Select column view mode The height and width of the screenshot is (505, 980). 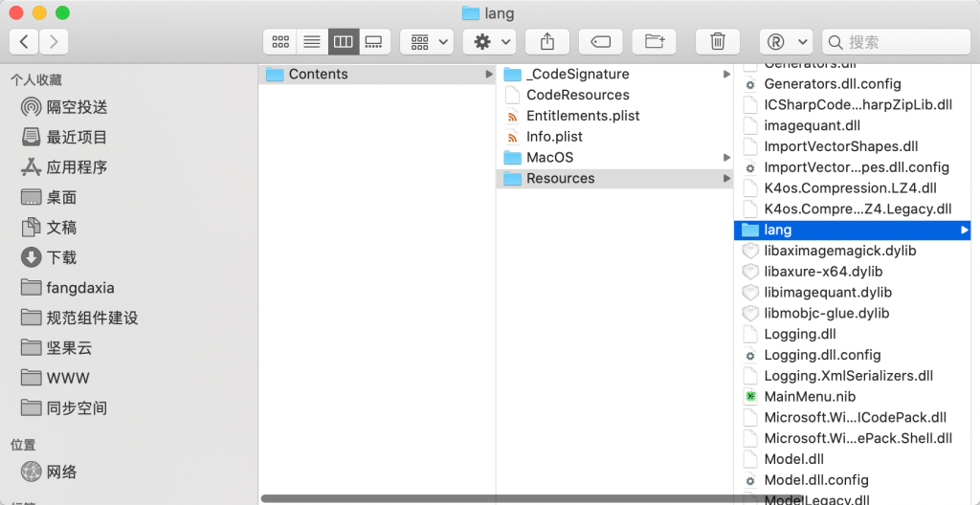[x=342, y=42]
